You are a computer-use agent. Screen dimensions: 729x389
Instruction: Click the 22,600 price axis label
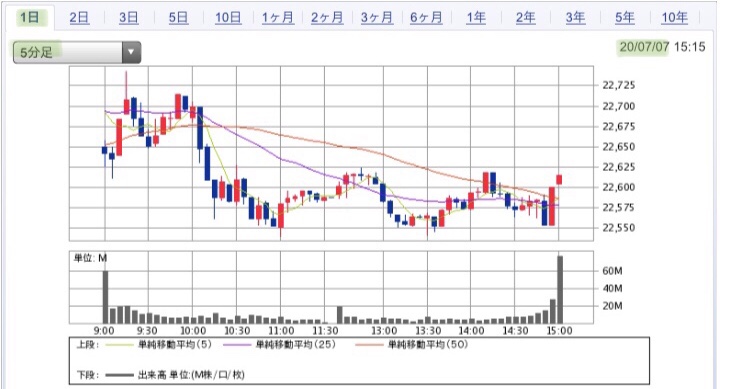pyautogui.click(x=618, y=187)
